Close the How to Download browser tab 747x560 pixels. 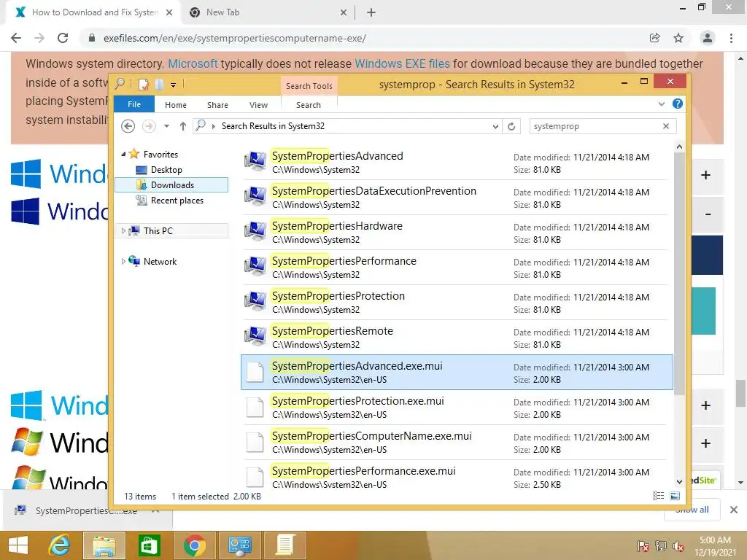point(169,12)
